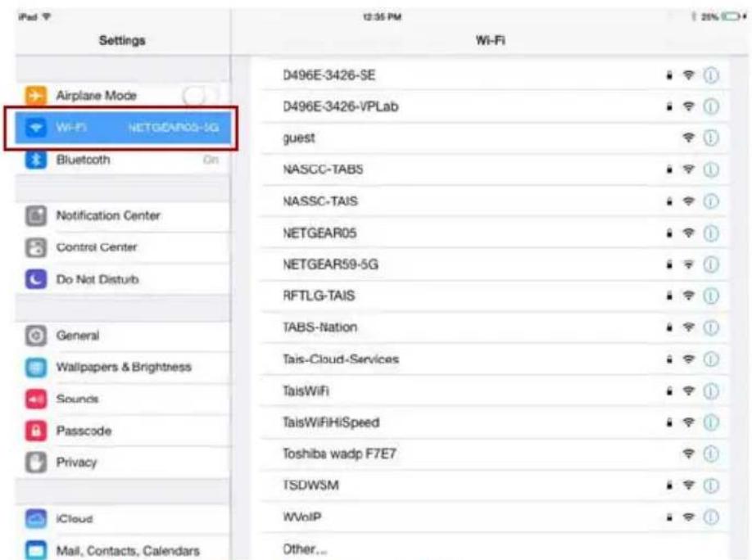
Task: Open Passcode settings
Action: (123, 431)
